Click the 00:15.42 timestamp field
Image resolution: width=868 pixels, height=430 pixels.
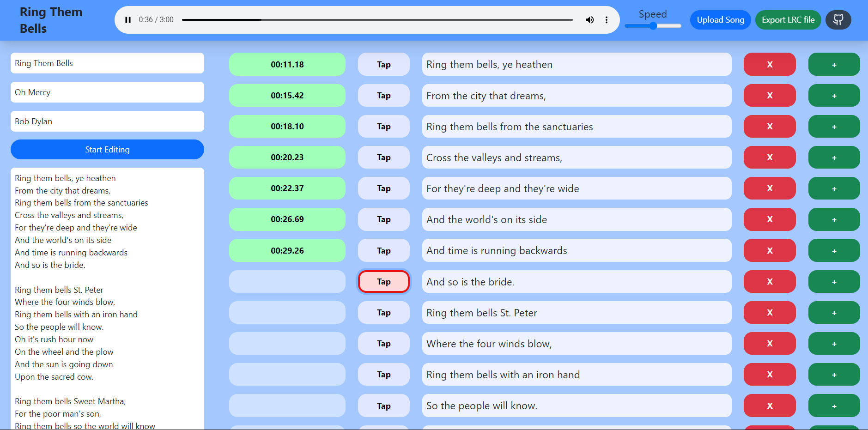click(x=287, y=95)
